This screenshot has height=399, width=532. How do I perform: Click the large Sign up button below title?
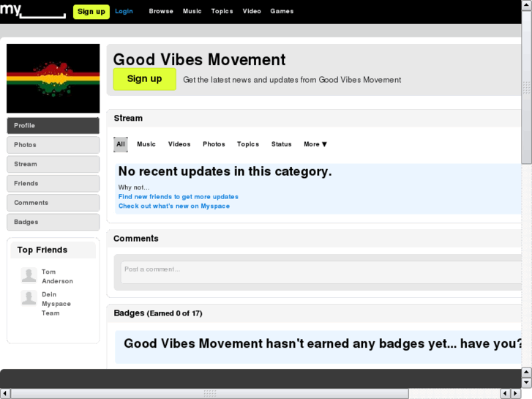[145, 79]
